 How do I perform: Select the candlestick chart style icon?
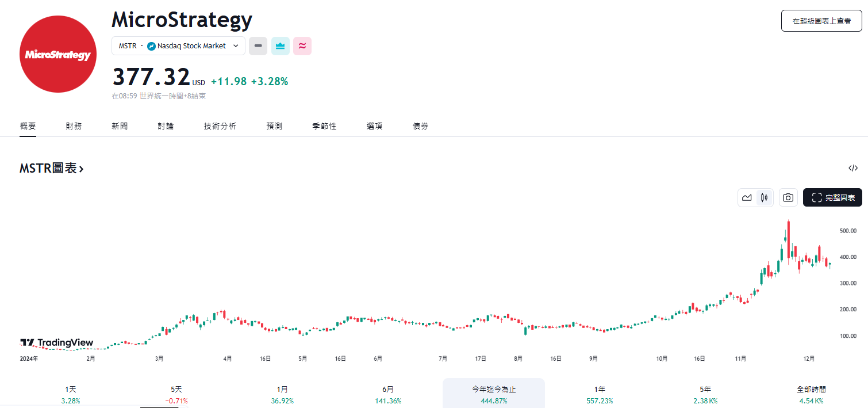(x=764, y=197)
